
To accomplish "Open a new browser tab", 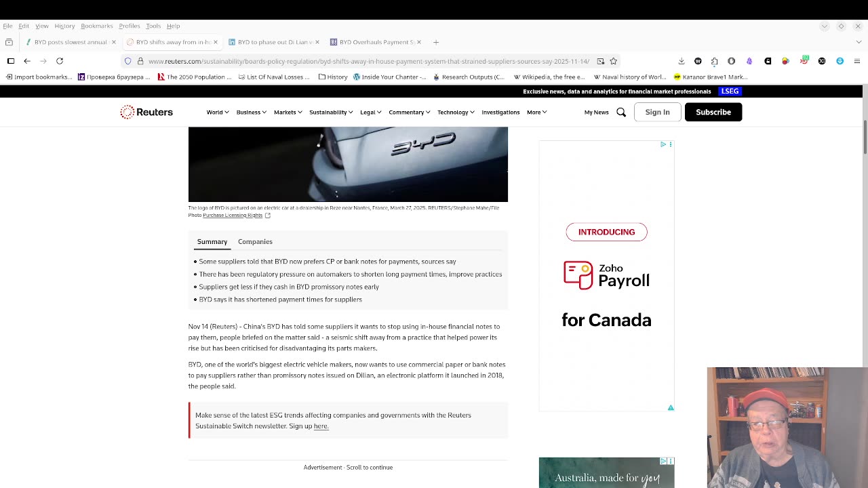I will [436, 42].
